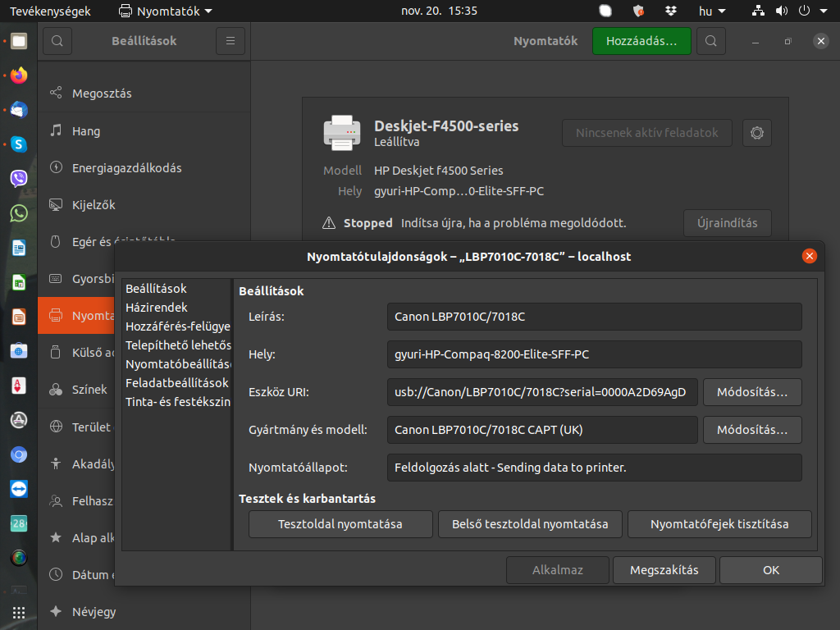Screen dimensions: 840x630
Task: Open the software store bag icon in dock
Action: (19, 351)
